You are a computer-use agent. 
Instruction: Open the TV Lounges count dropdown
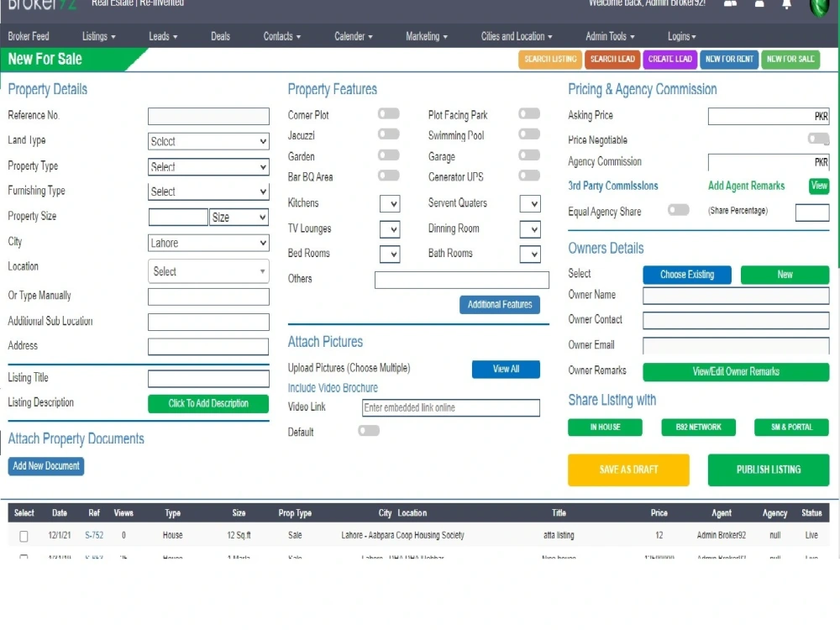[x=390, y=229]
